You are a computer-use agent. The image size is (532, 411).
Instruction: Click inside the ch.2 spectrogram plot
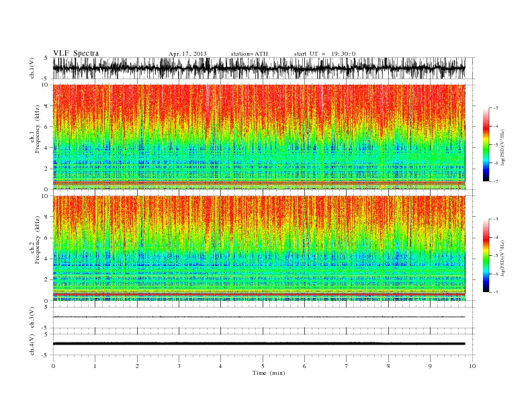pyautogui.click(x=259, y=248)
